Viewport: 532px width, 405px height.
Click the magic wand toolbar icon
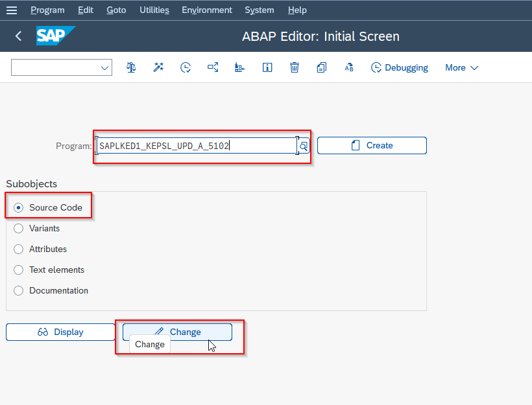tap(158, 67)
